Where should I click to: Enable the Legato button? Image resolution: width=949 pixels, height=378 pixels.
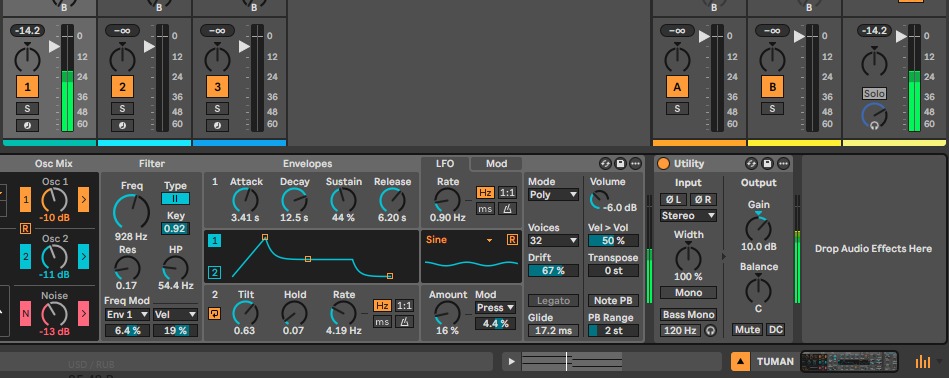tap(553, 301)
